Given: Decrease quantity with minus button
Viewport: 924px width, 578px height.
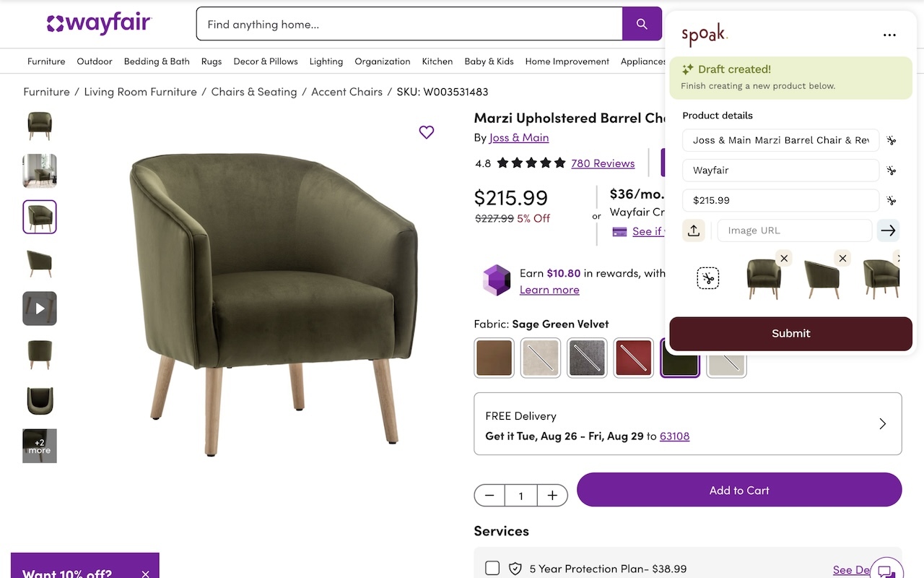Looking at the screenshot, I should pos(489,495).
